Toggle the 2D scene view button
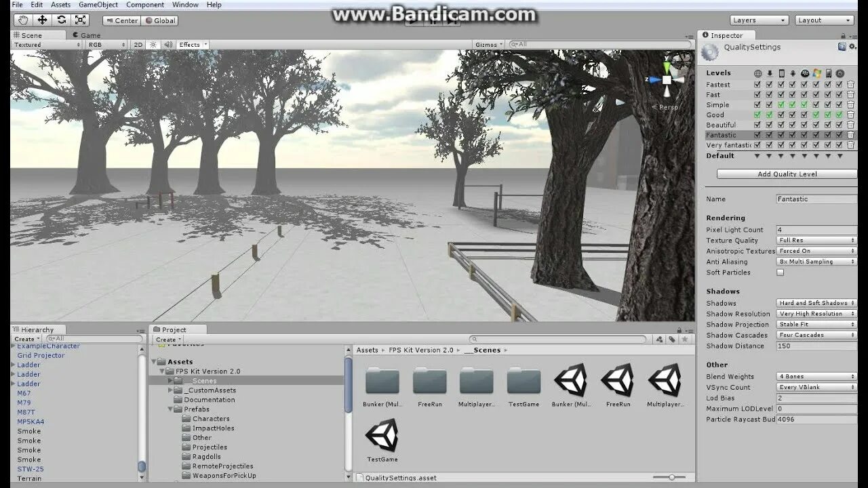 (138, 45)
